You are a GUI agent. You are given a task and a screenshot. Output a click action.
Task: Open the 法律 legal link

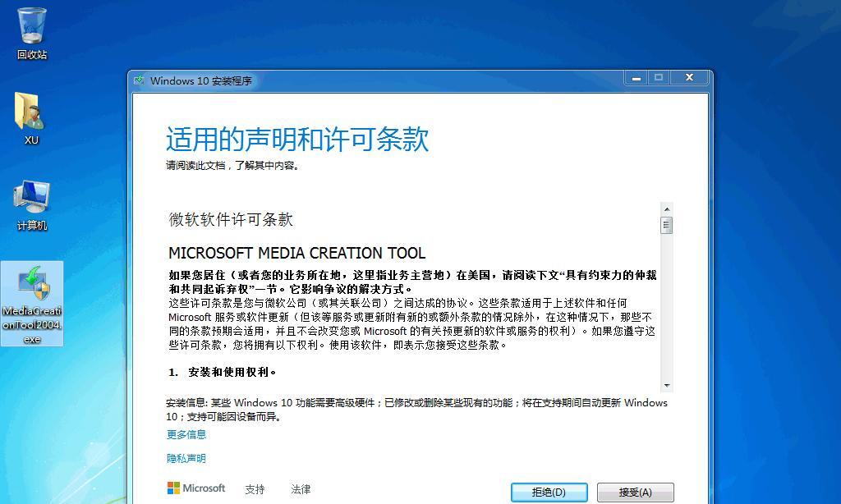tap(301, 489)
